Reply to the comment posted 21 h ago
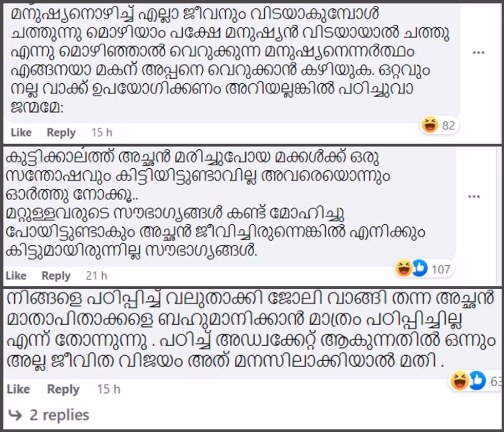504x432 pixels. (x=56, y=276)
